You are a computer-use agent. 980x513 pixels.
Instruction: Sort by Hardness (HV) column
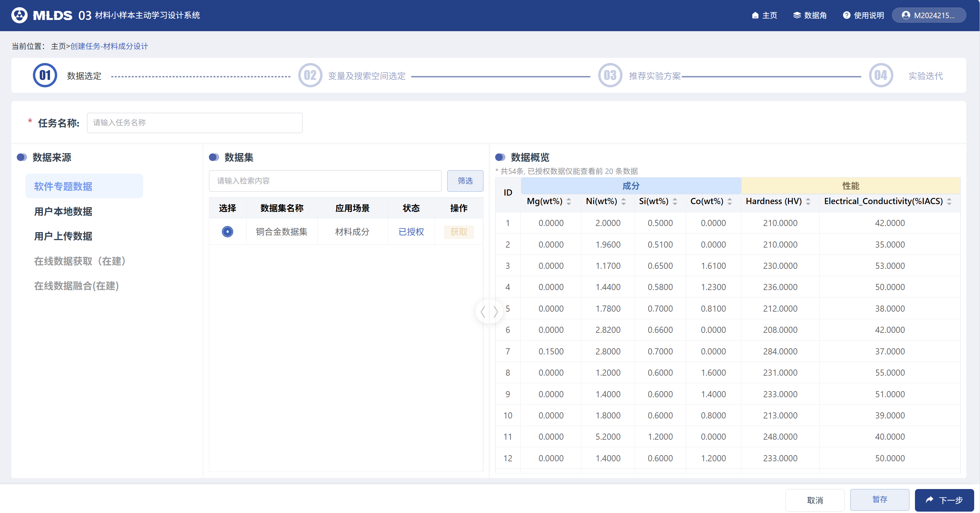pos(808,201)
